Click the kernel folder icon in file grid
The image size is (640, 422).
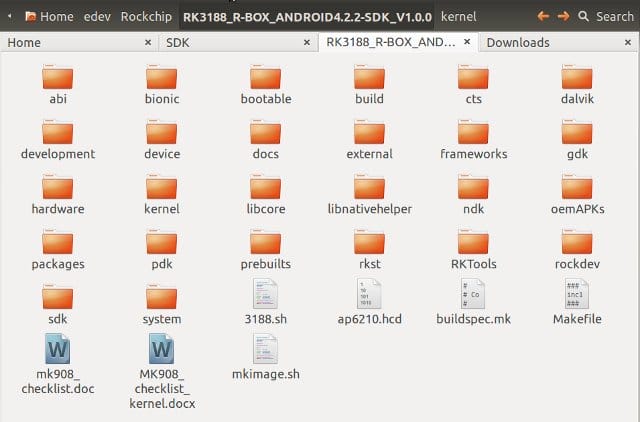pos(162,187)
